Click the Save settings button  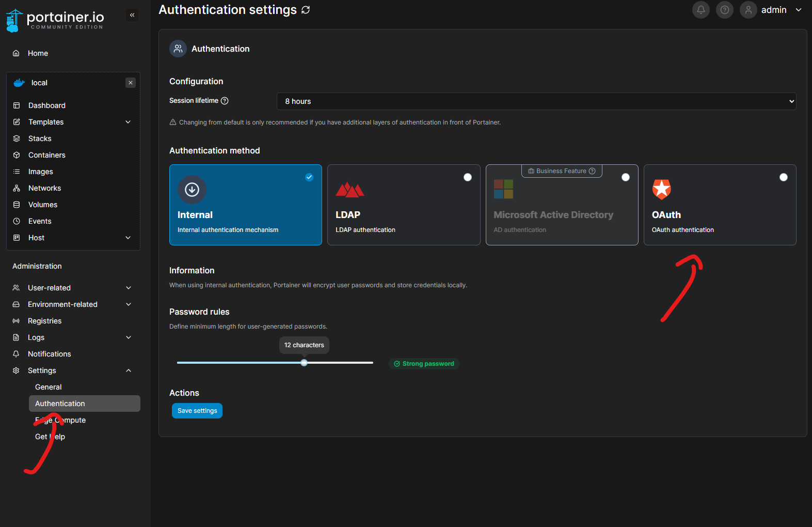pos(197,411)
